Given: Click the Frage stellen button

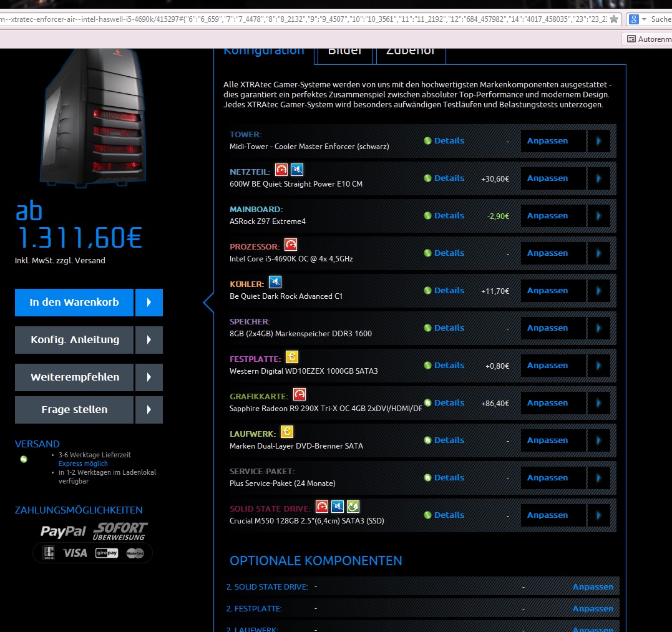Looking at the screenshot, I should (x=74, y=410).
